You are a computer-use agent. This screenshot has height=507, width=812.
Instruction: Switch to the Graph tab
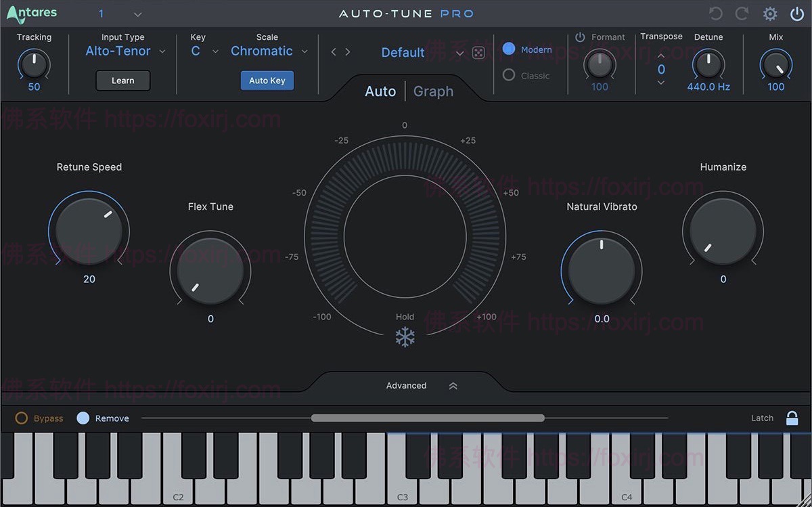point(433,91)
